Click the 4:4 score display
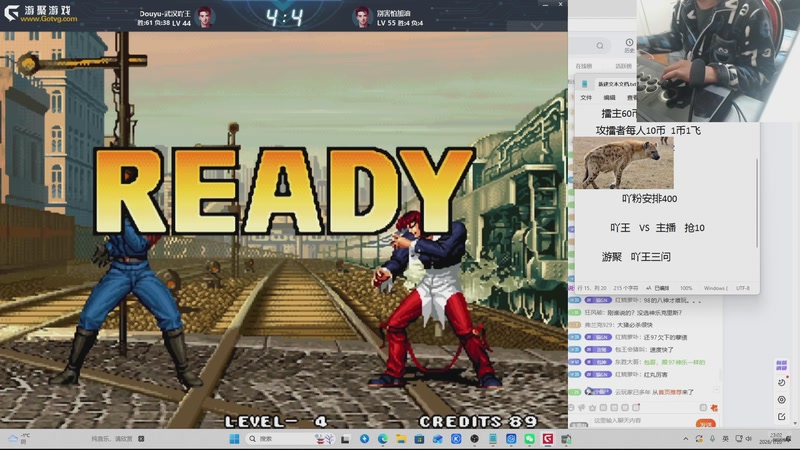This screenshot has width=800, height=450. [285, 18]
